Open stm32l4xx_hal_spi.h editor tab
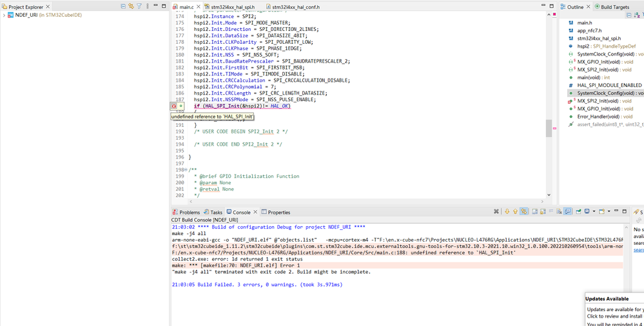This screenshot has width=644, height=326. pyautogui.click(x=229, y=7)
